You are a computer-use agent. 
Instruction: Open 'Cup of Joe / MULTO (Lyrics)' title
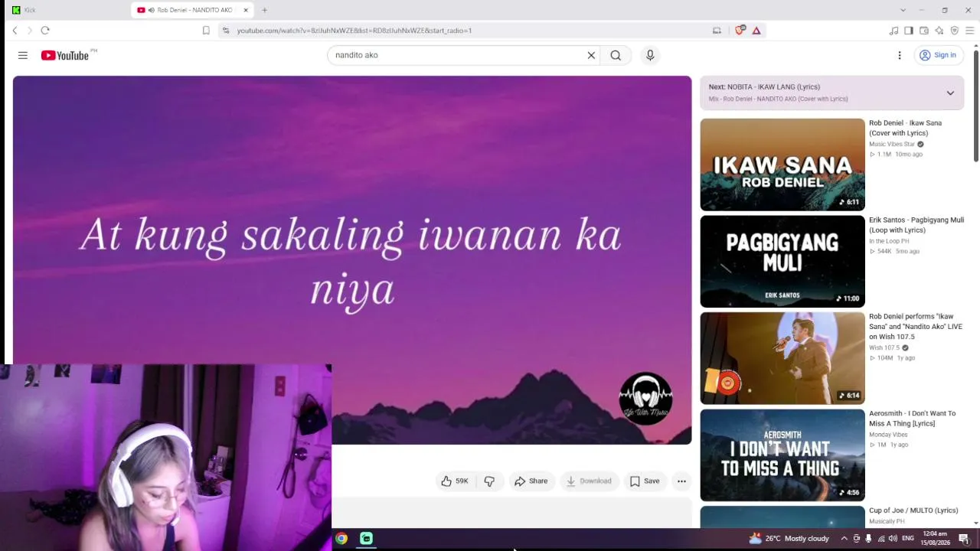coord(913,510)
